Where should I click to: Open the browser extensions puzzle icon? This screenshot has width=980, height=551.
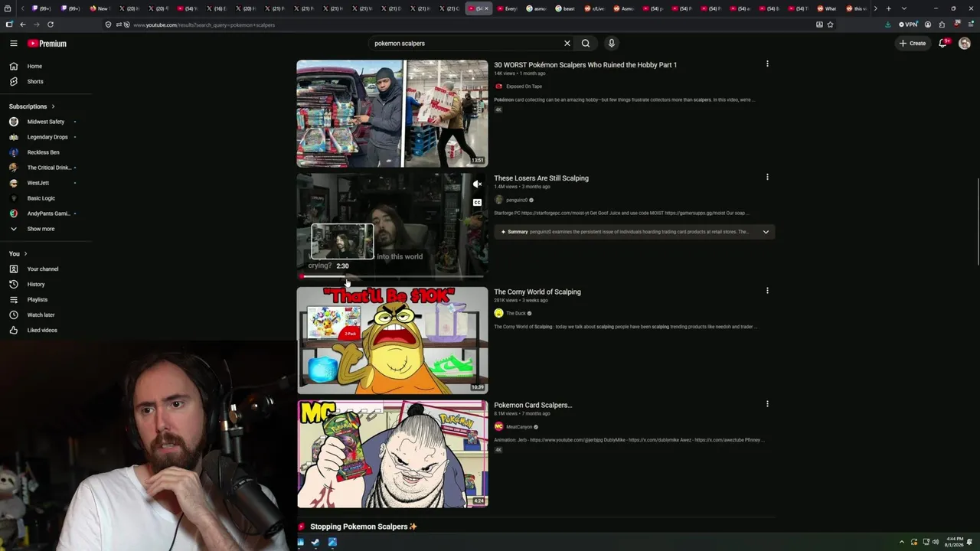tap(942, 24)
